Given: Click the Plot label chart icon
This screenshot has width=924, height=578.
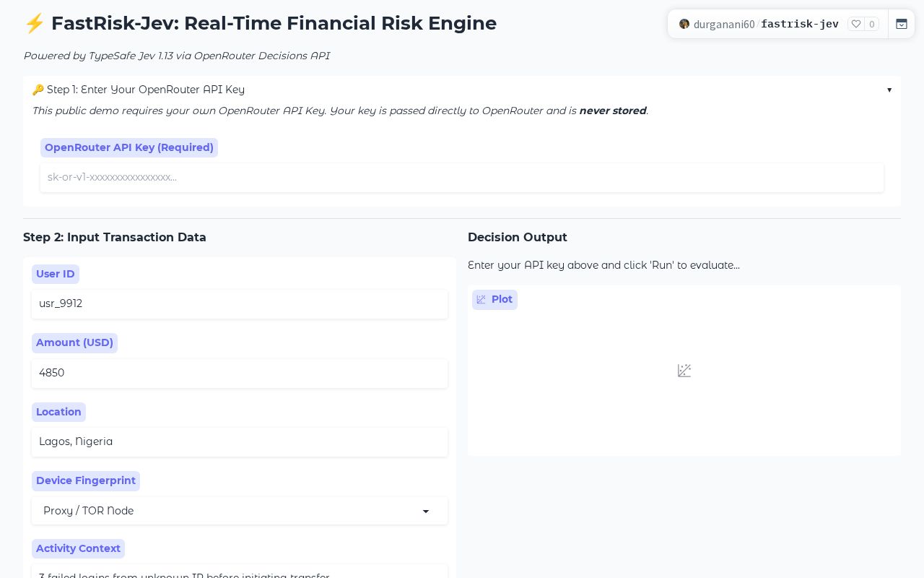Looking at the screenshot, I should point(481,300).
